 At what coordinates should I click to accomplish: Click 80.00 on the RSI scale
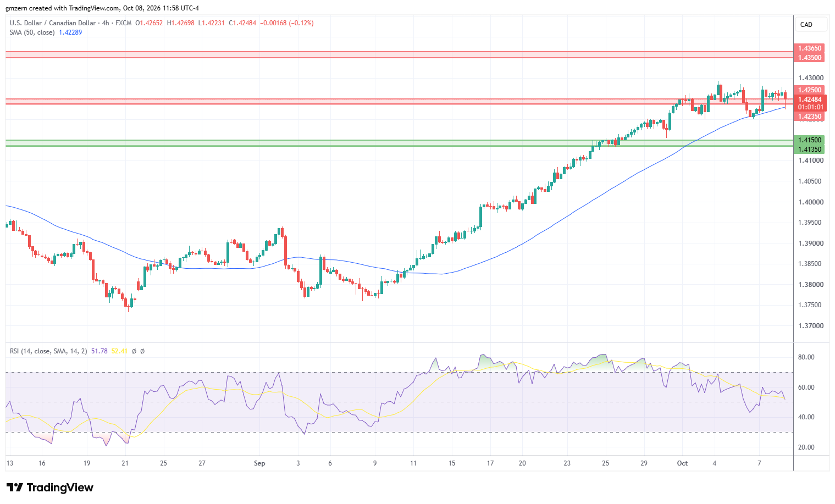[806, 357]
